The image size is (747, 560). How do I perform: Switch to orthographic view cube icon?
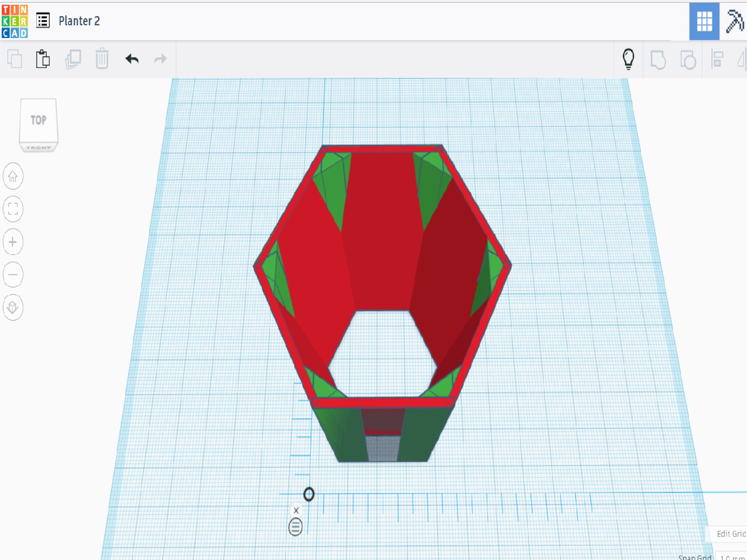click(13, 308)
